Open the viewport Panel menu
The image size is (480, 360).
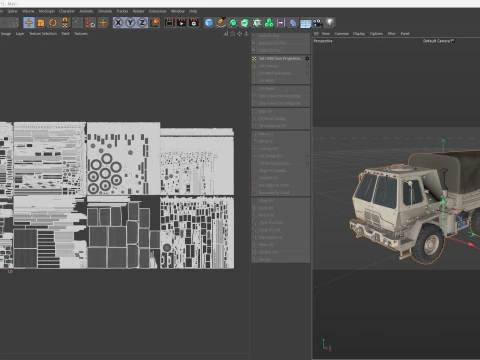pos(405,34)
